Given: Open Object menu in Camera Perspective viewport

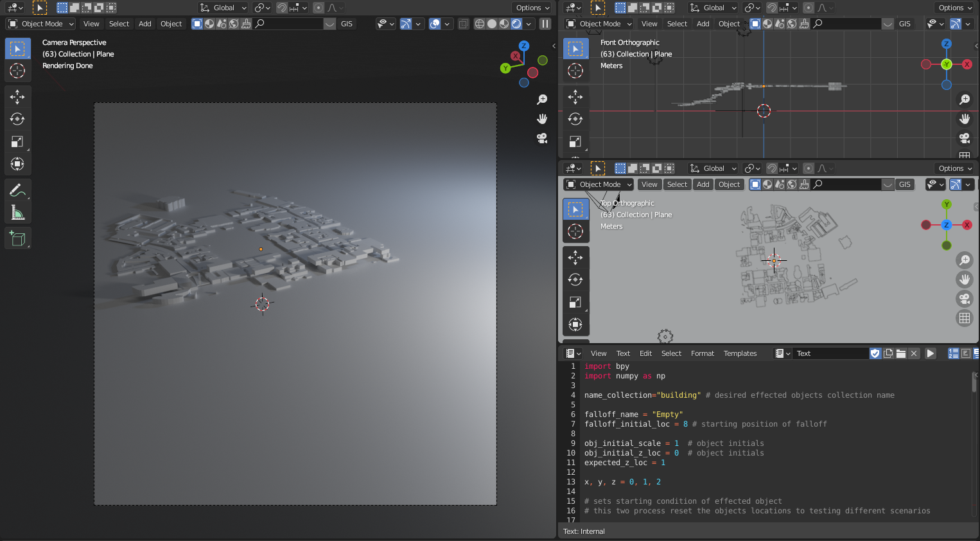Looking at the screenshot, I should tap(171, 24).
